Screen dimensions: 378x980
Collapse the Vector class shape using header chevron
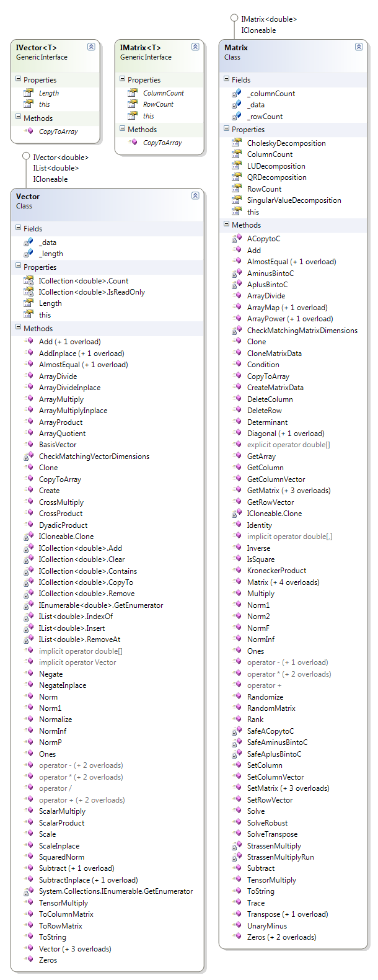[x=195, y=196]
